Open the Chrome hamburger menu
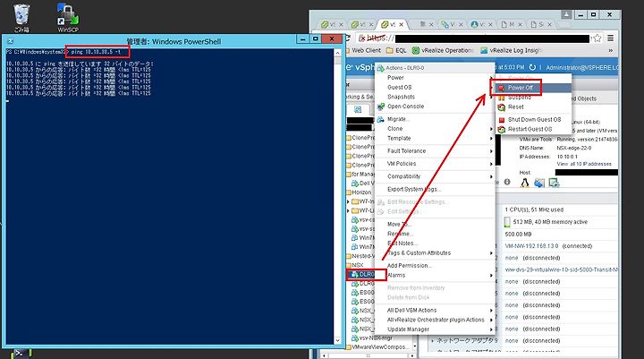Screen dimensions: 644x359 point(610,38)
